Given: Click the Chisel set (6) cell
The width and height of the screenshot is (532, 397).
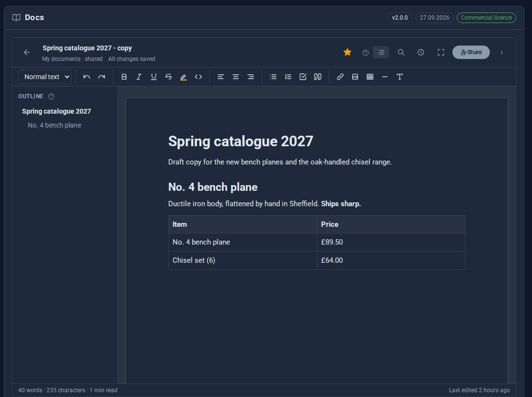Looking at the screenshot, I should click(x=243, y=260).
